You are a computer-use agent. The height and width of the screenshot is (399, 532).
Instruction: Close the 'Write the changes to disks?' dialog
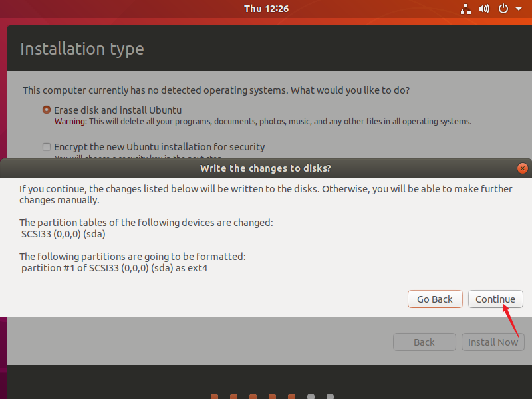(523, 168)
